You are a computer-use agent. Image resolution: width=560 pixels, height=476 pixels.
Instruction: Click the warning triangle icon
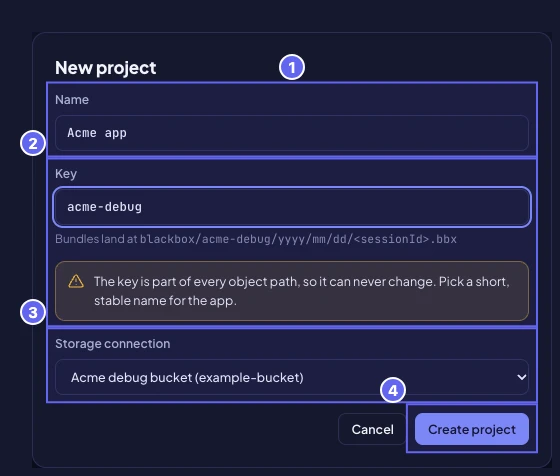click(x=76, y=281)
